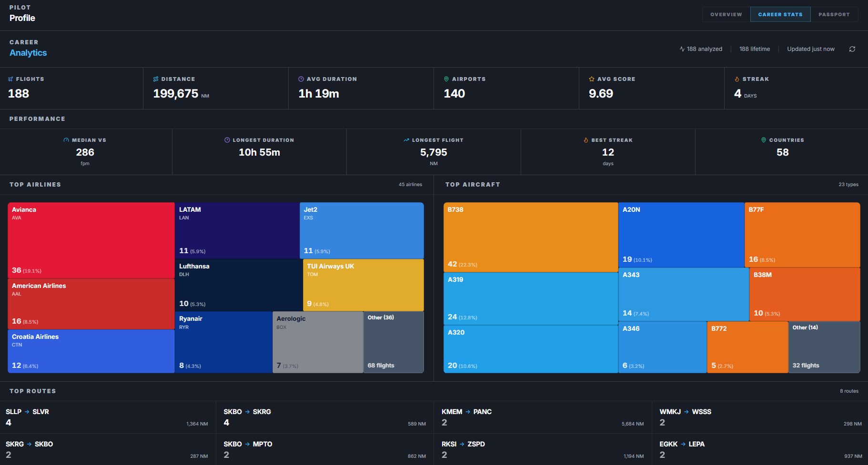Click the arrow in SKBO to MPTO route
The width and height of the screenshot is (868, 465).
pos(247,444)
